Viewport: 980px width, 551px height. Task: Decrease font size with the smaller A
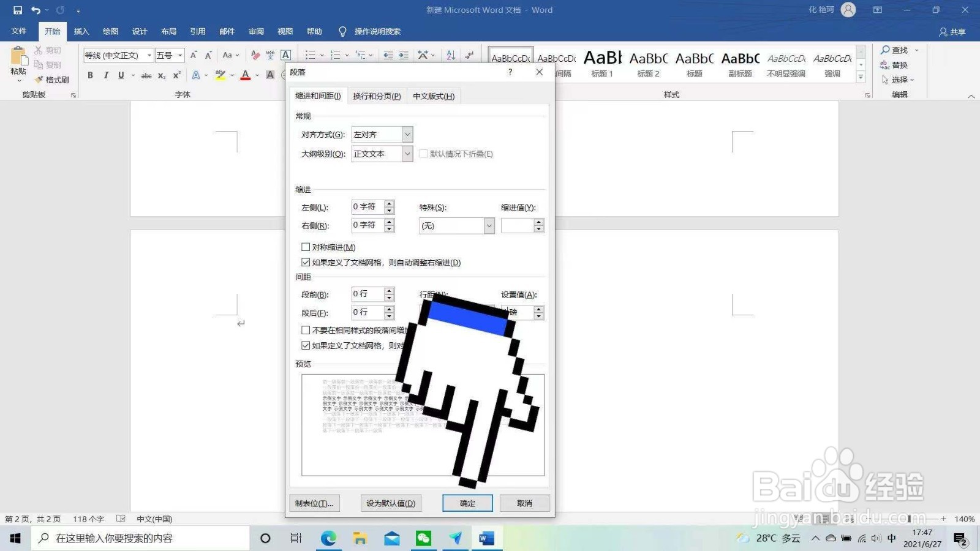pyautogui.click(x=208, y=55)
